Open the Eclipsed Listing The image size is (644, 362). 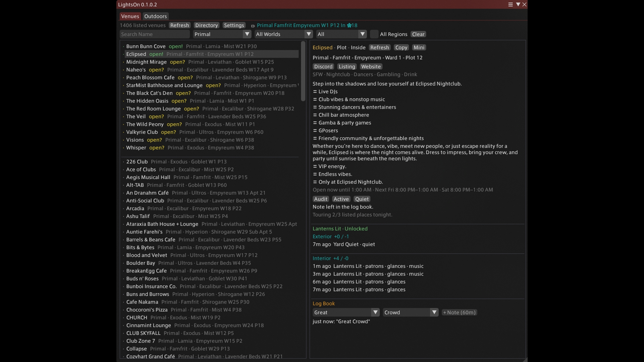pyautogui.click(x=347, y=67)
